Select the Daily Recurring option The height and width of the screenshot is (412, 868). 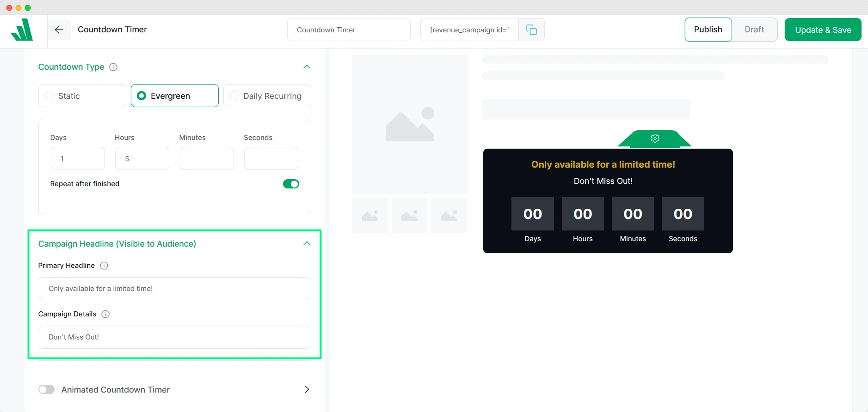[267, 96]
